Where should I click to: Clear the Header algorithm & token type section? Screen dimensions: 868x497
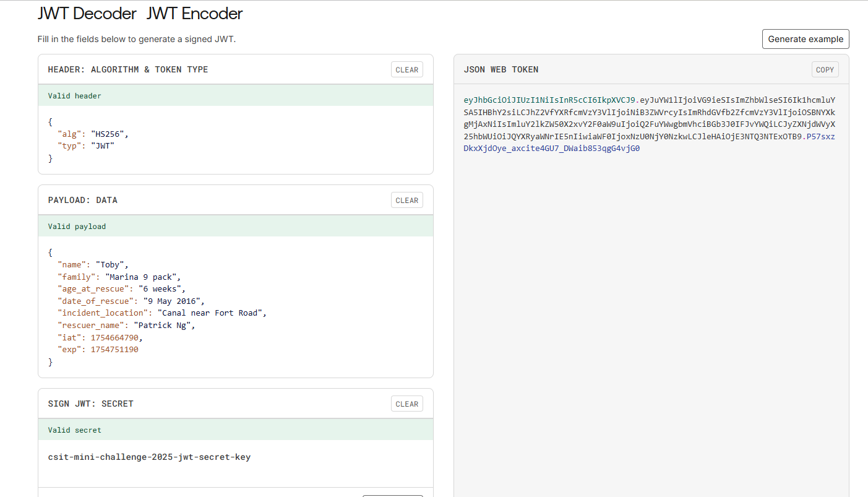point(406,70)
